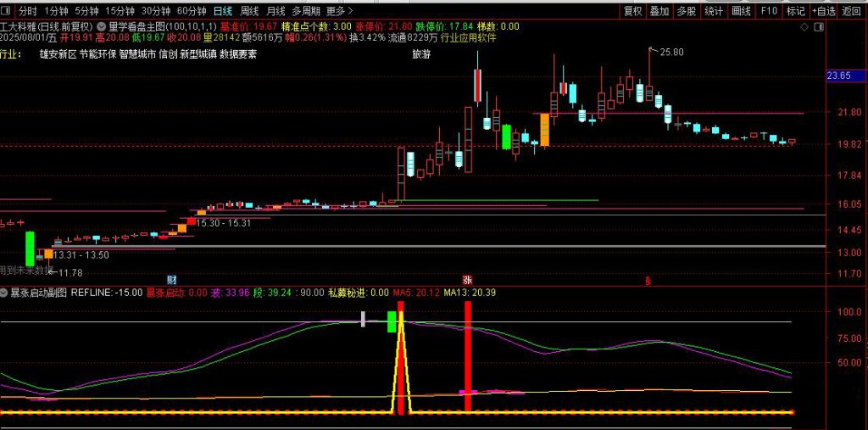The height and width of the screenshot is (430, 868).
Task: Select the 60分钟 period tab
Action: (192, 11)
